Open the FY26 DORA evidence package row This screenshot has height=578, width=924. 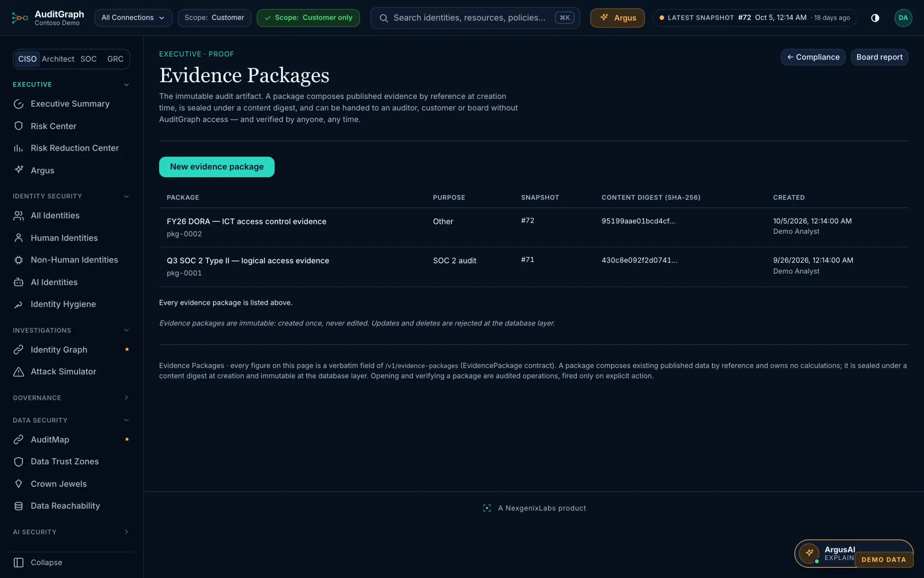click(533, 227)
